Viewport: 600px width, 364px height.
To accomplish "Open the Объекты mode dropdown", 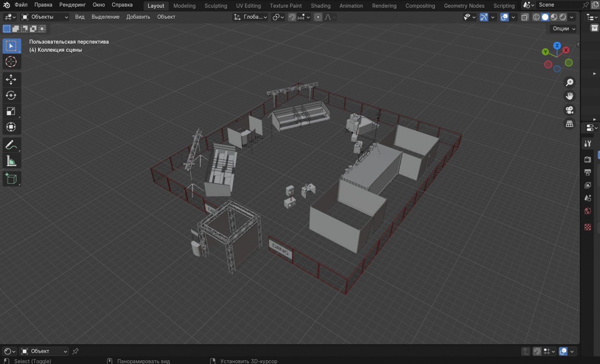I will click(45, 17).
